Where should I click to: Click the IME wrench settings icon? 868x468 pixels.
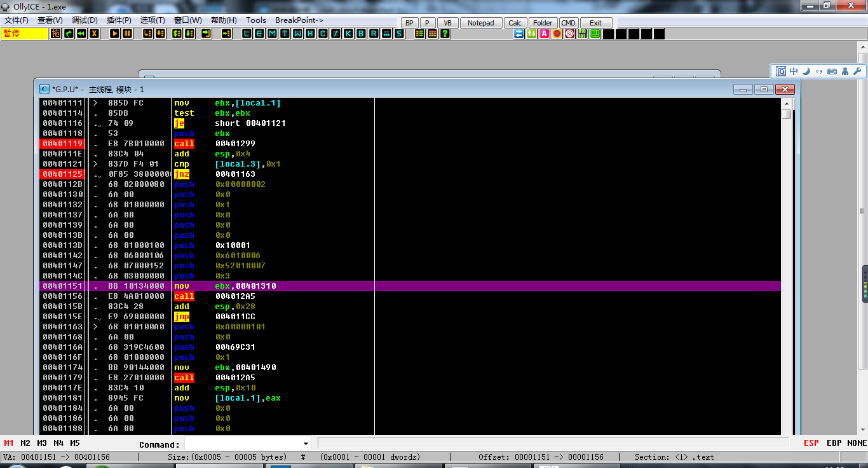pyautogui.click(x=857, y=71)
